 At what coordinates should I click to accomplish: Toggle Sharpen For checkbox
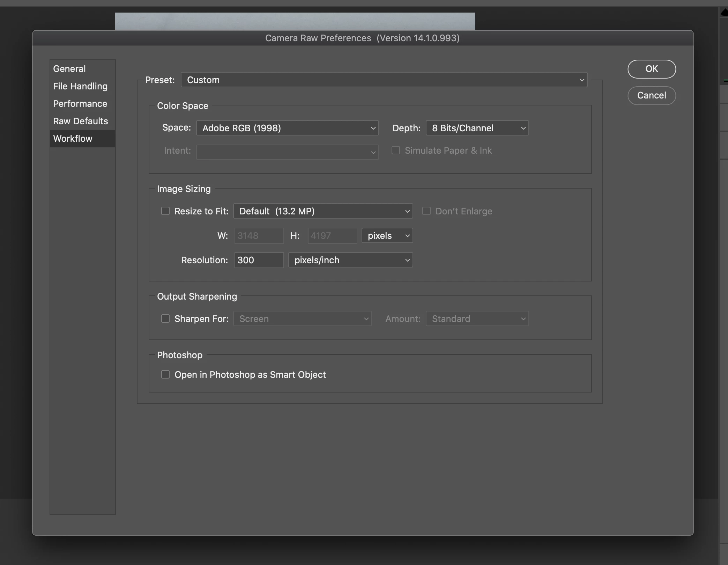point(165,319)
